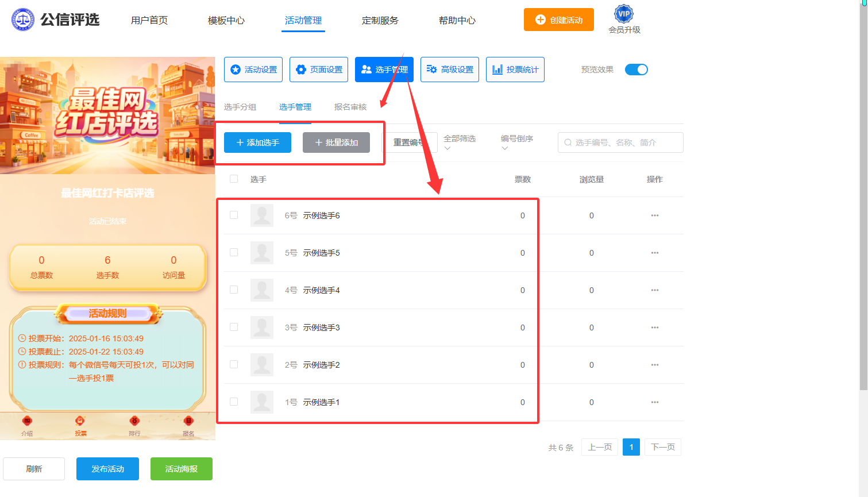
Task: Expand the 全部筛选 filter dropdown
Action: [460, 142]
